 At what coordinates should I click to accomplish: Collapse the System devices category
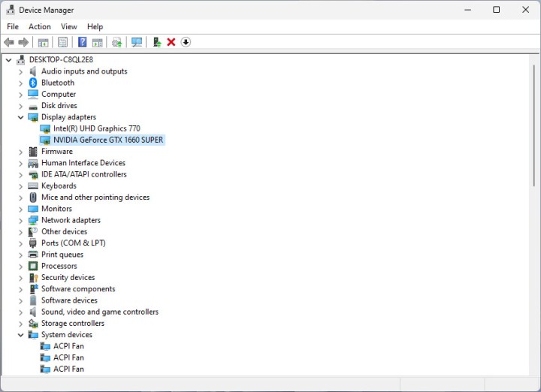point(21,335)
